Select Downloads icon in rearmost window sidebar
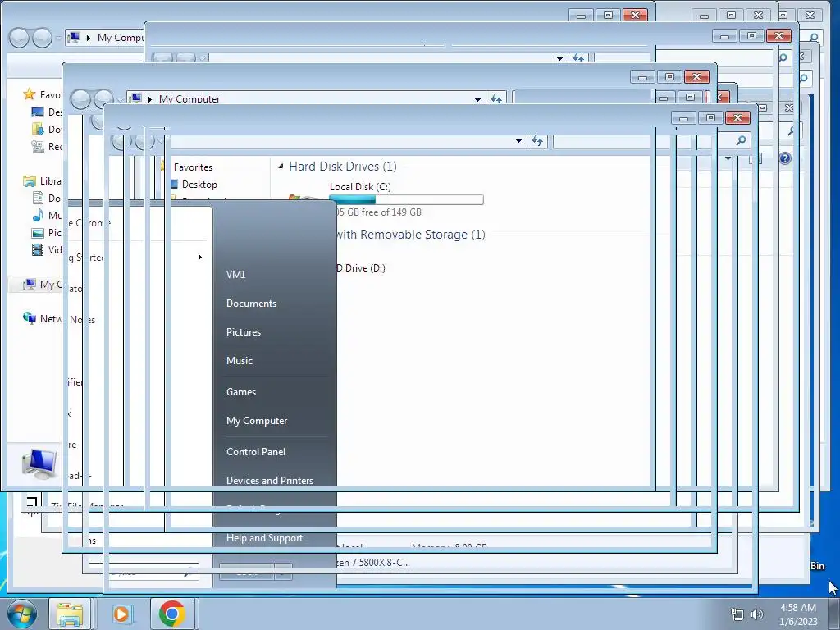Image resolution: width=840 pixels, height=630 pixels. pyautogui.click(x=38, y=129)
